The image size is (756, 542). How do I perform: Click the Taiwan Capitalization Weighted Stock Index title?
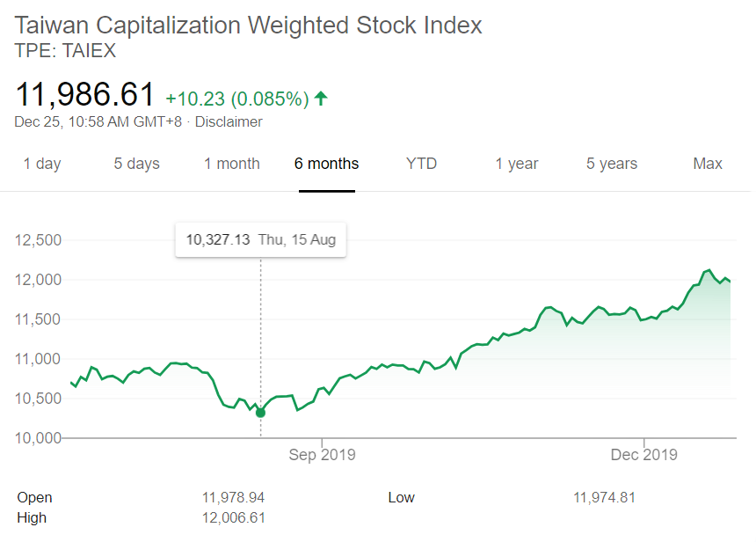coord(248,26)
